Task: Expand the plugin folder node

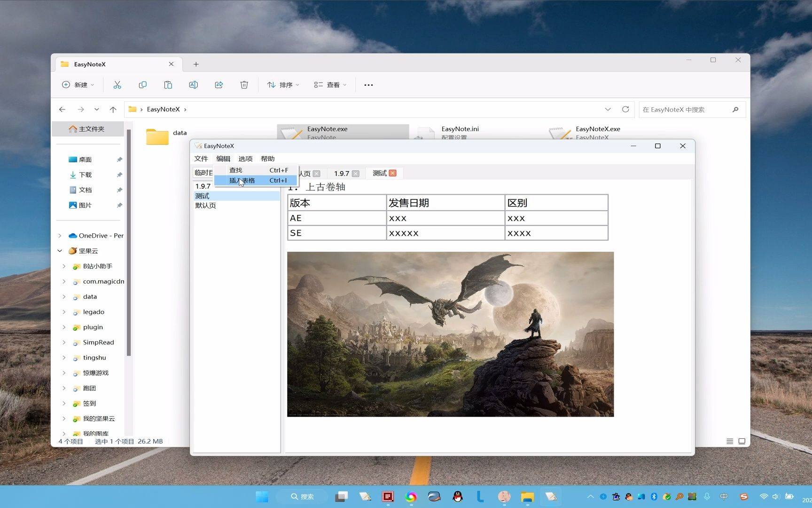Action: coord(64,327)
